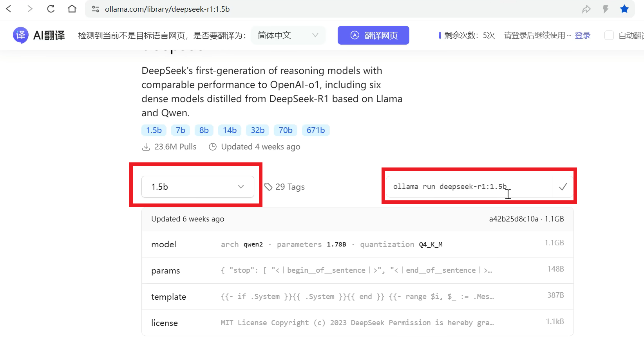
Task: Open the params file row
Action: pyautogui.click(x=358, y=270)
